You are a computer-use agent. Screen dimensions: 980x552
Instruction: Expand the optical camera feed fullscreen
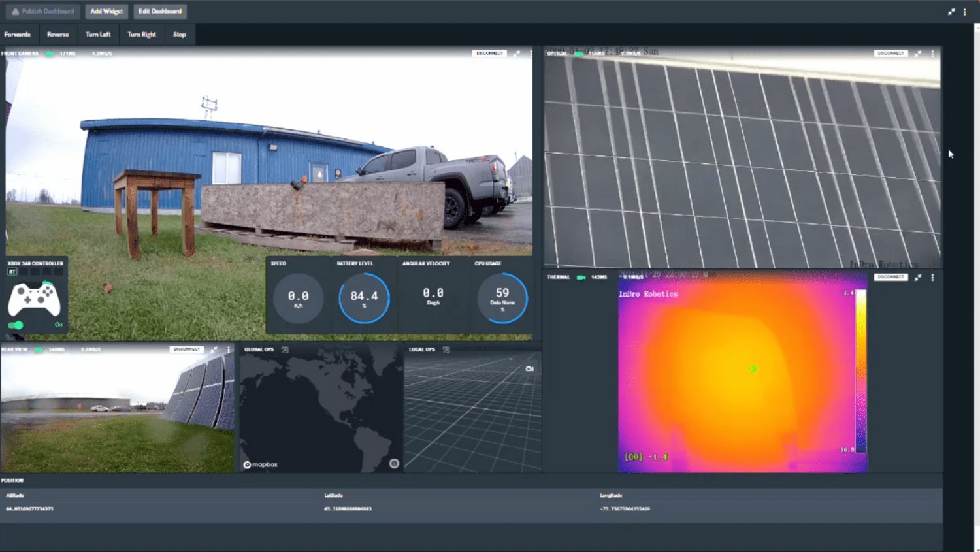(x=918, y=54)
